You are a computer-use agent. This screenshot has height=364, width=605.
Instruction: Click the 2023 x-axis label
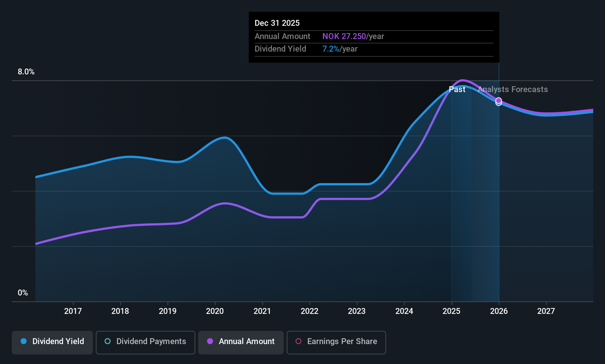tap(357, 311)
